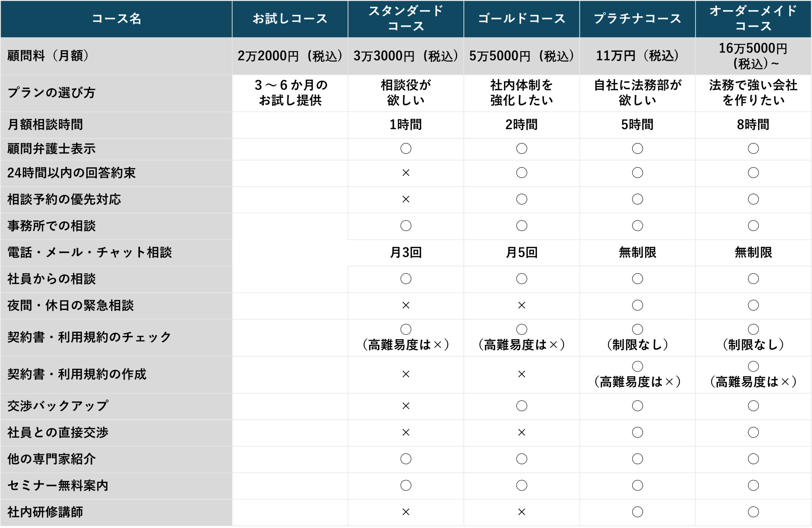
Task: Click the 月5回 cell for Gold course
Action: [521, 253]
